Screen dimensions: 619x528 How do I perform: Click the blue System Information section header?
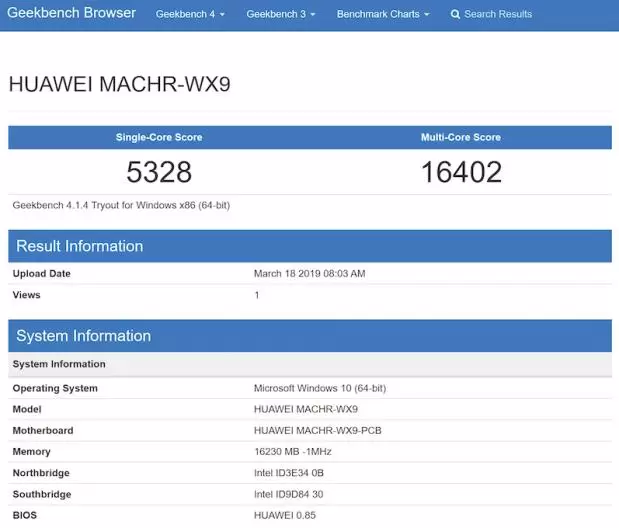pos(84,336)
